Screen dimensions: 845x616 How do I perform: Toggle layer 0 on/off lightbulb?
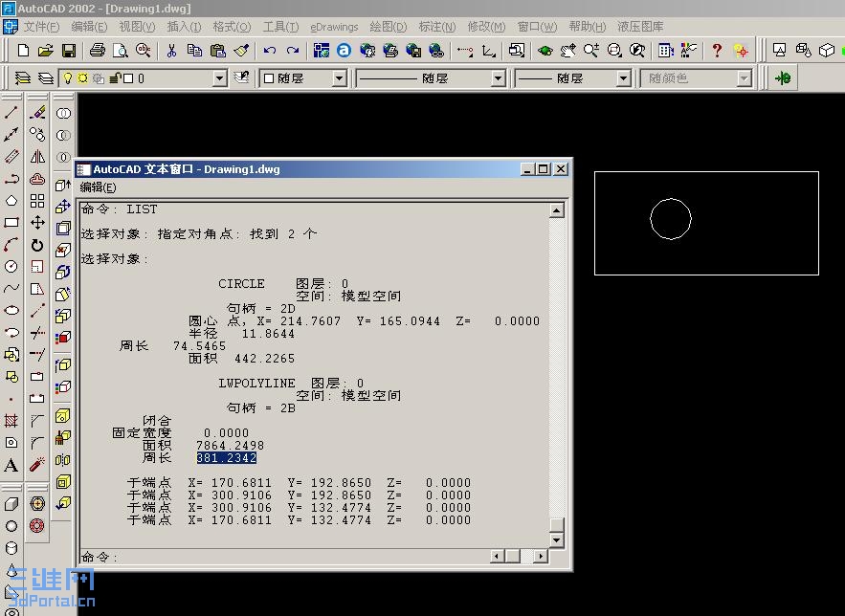[67, 78]
